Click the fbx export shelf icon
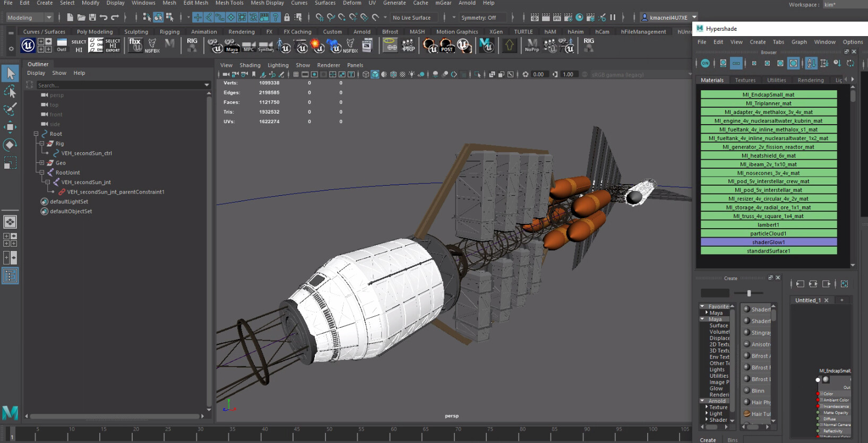Screen dimensions: 868x443 click(135, 45)
